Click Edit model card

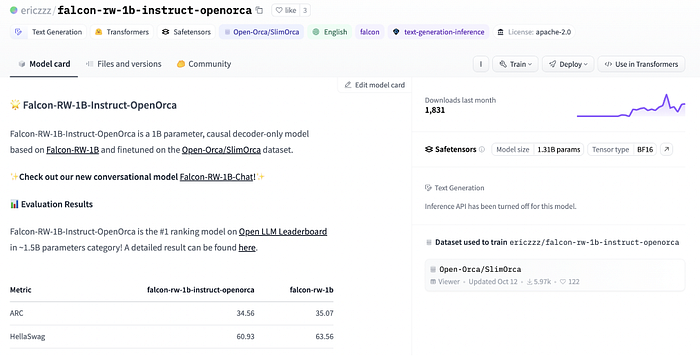pyautogui.click(x=375, y=85)
